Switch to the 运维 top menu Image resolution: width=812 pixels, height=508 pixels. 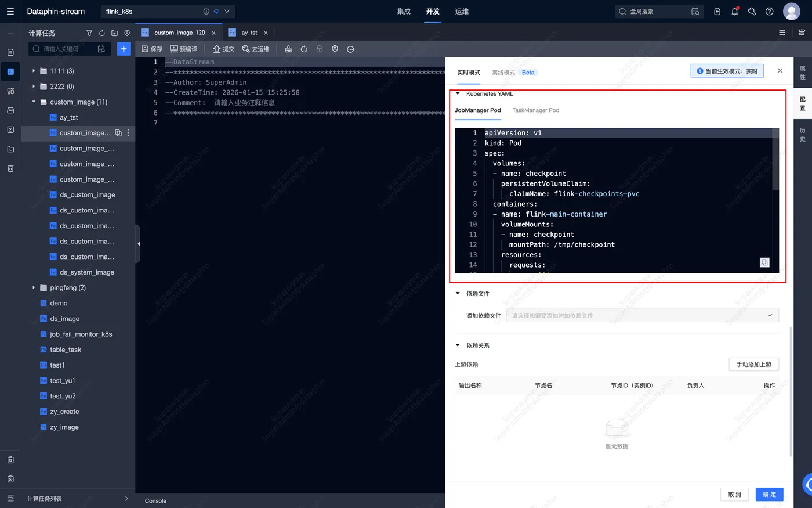[x=462, y=12]
